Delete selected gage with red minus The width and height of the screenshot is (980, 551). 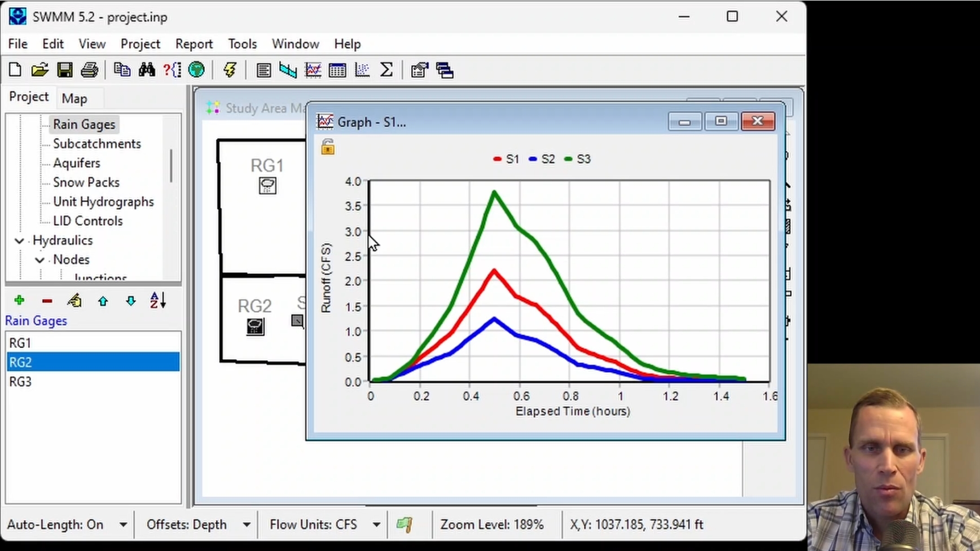click(47, 301)
